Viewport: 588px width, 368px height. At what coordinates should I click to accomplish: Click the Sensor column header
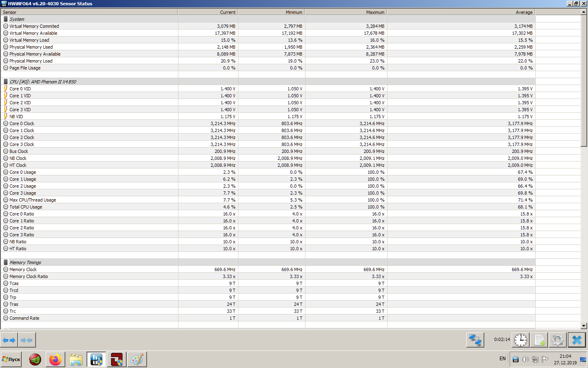point(89,12)
